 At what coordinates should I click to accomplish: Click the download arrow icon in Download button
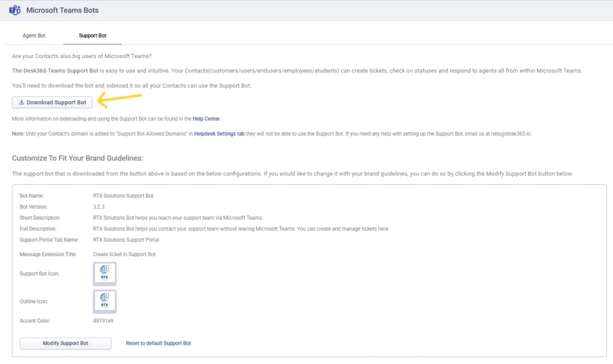coord(22,102)
